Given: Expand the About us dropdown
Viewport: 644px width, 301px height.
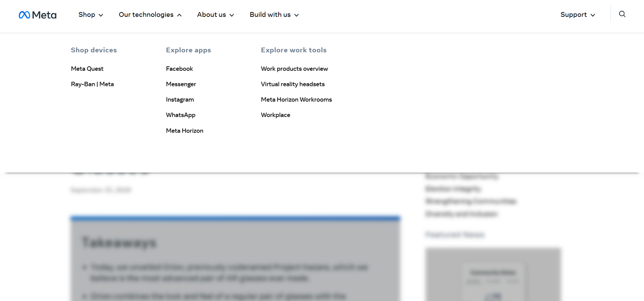Looking at the screenshot, I should (215, 15).
